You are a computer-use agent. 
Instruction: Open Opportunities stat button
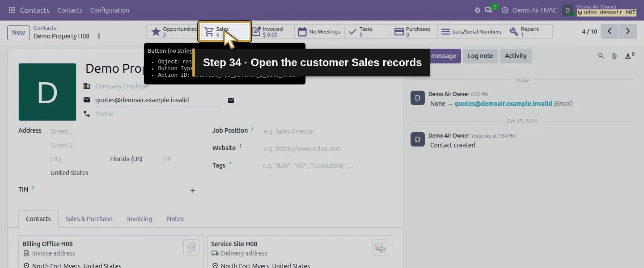point(173,32)
